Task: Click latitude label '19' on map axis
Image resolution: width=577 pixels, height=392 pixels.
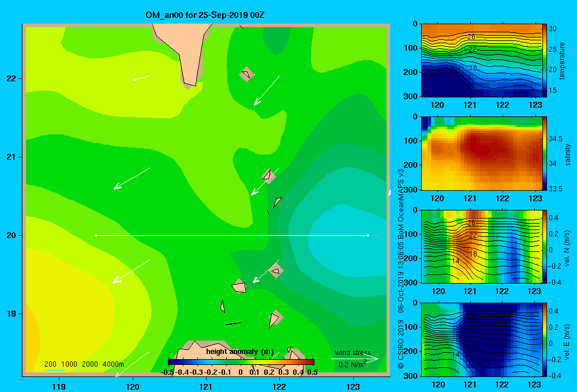Action: [12, 314]
